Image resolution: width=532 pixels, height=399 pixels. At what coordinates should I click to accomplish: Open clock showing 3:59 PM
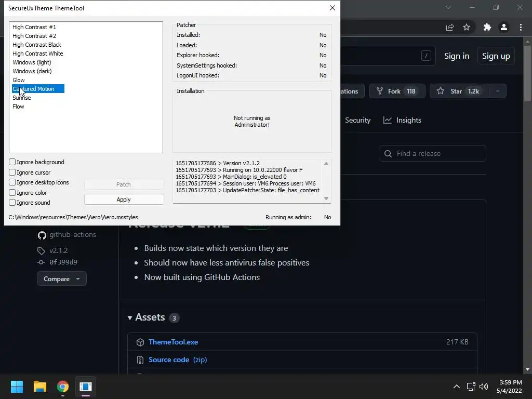509,387
